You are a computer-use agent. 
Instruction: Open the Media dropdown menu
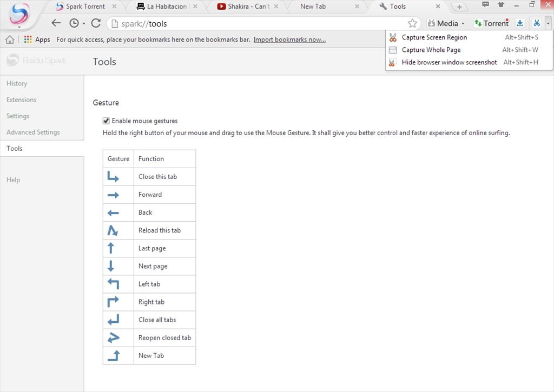coord(446,23)
